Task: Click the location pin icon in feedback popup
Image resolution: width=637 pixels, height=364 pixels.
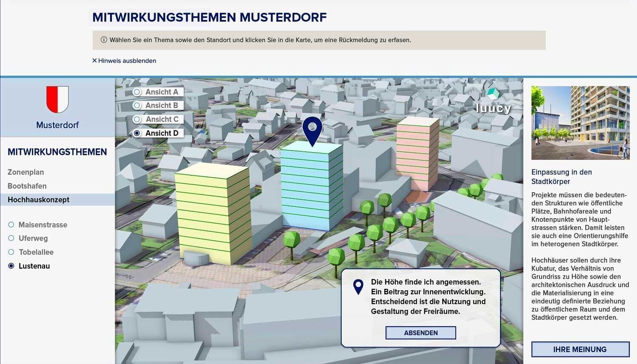Action: tap(358, 287)
